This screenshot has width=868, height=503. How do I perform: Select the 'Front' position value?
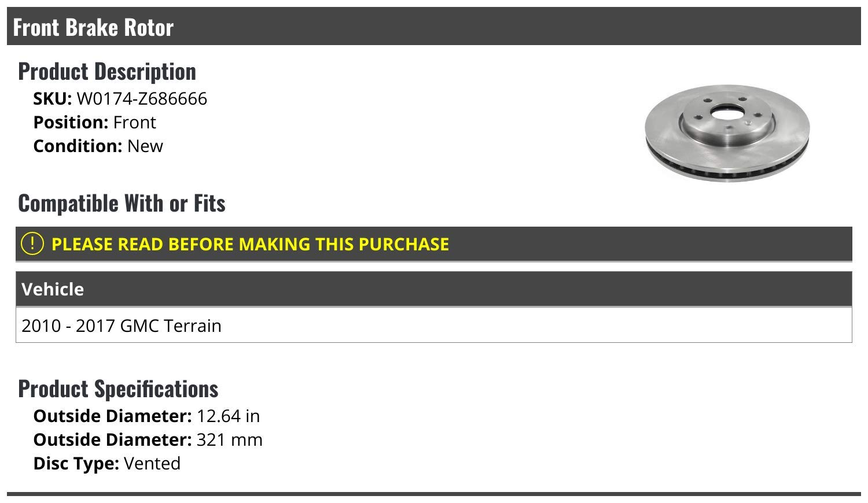pyautogui.click(x=134, y=123)
